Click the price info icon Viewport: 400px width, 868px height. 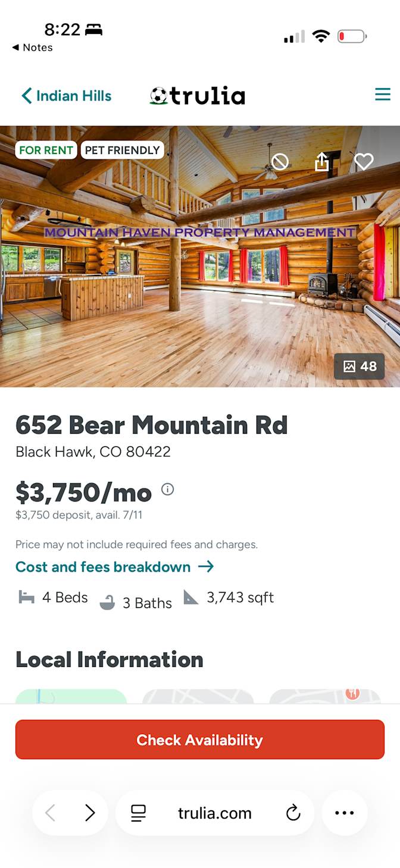[x=168, y=490]
